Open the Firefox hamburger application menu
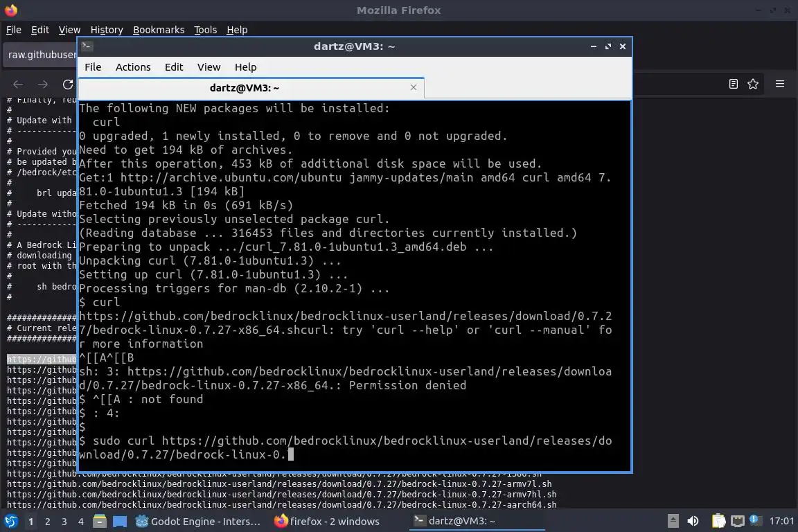798x532 pixels. click(x=780, y=84)
